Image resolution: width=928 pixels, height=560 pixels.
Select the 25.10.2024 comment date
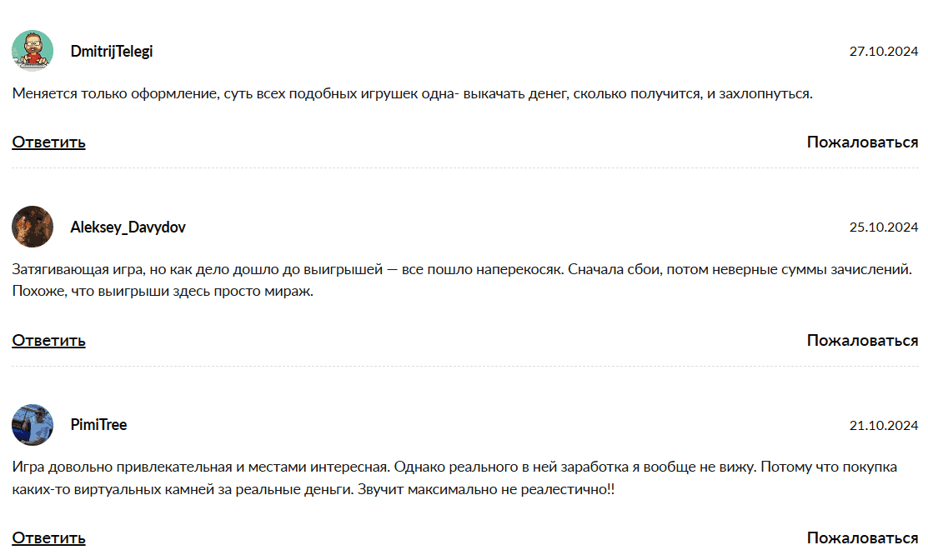[x=883, y=227]
